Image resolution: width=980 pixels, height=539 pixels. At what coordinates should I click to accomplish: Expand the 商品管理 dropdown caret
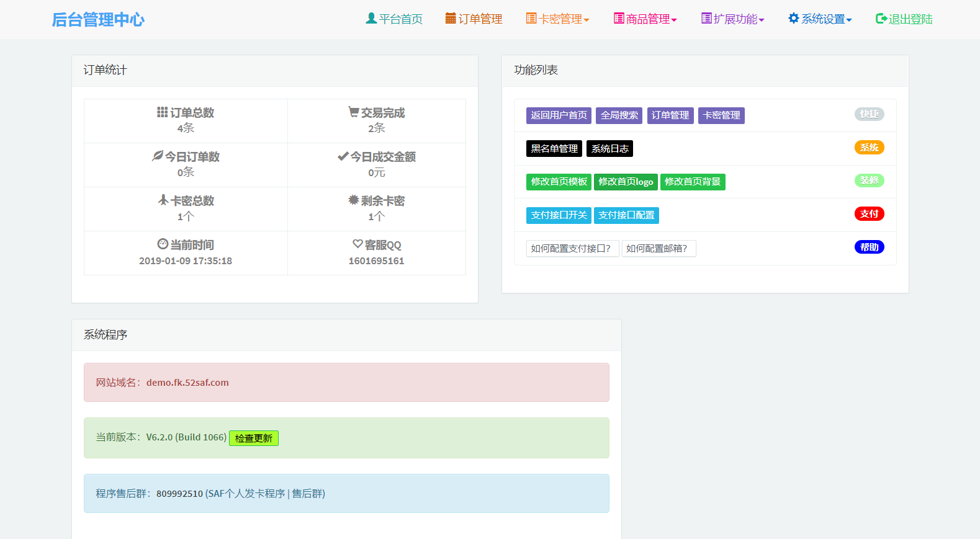[x=674, y=20]
